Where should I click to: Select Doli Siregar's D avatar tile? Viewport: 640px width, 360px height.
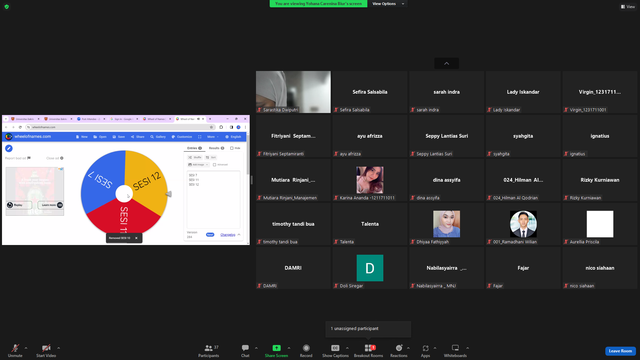370,268
